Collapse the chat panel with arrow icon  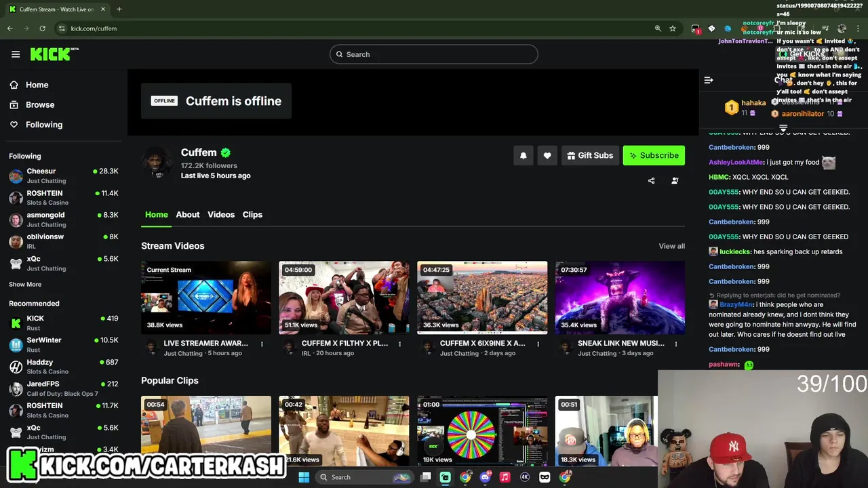709,80
